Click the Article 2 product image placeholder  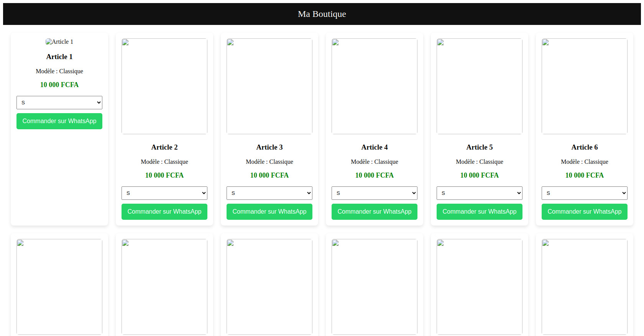click(x=164, y=86)
